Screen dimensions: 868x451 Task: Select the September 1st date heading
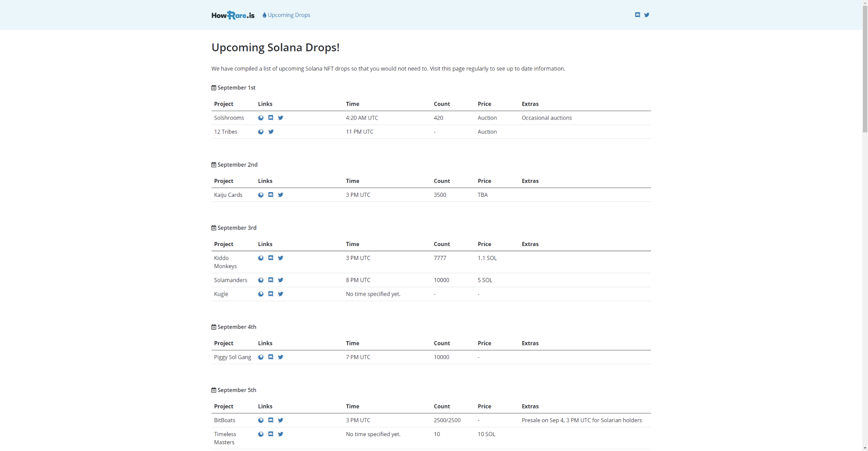(x=234, y=87)
